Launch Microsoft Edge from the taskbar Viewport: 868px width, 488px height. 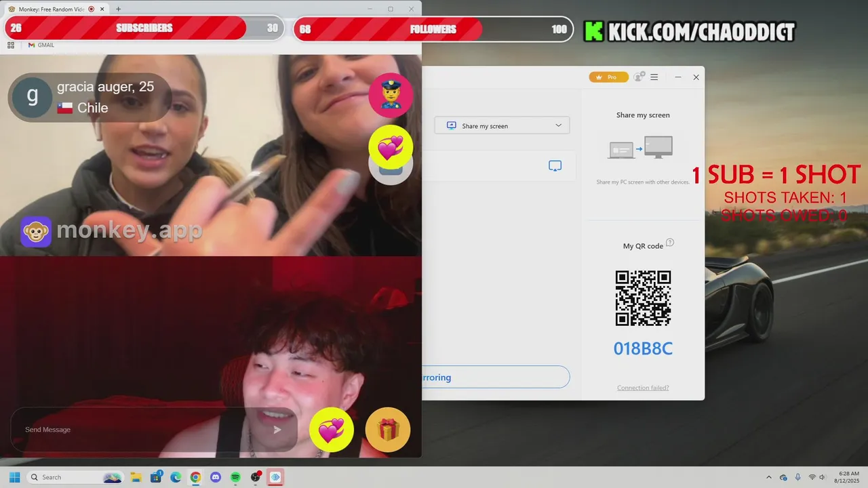(176, 477)
